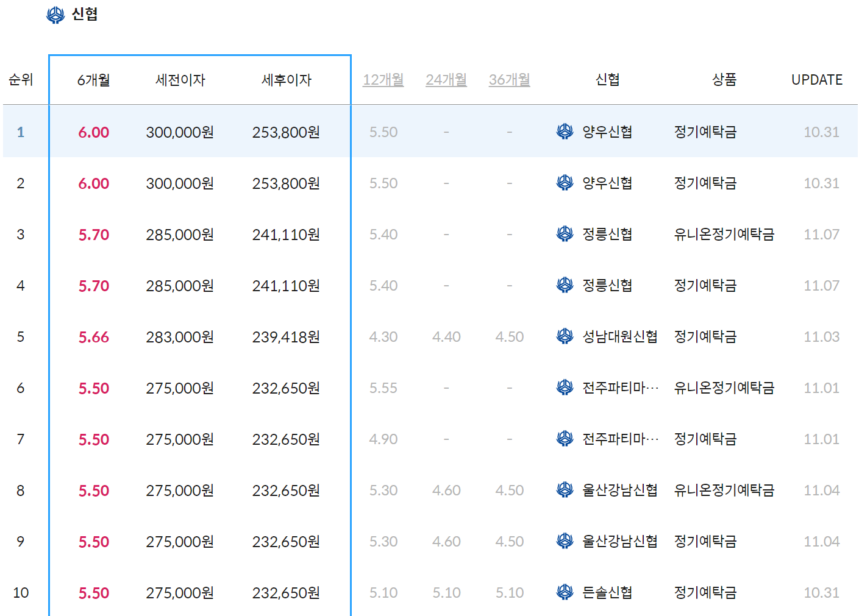
Task: Click logo icon in 울산강남신협 유니온정기예탁금 row
Action: tap(565, 490)
